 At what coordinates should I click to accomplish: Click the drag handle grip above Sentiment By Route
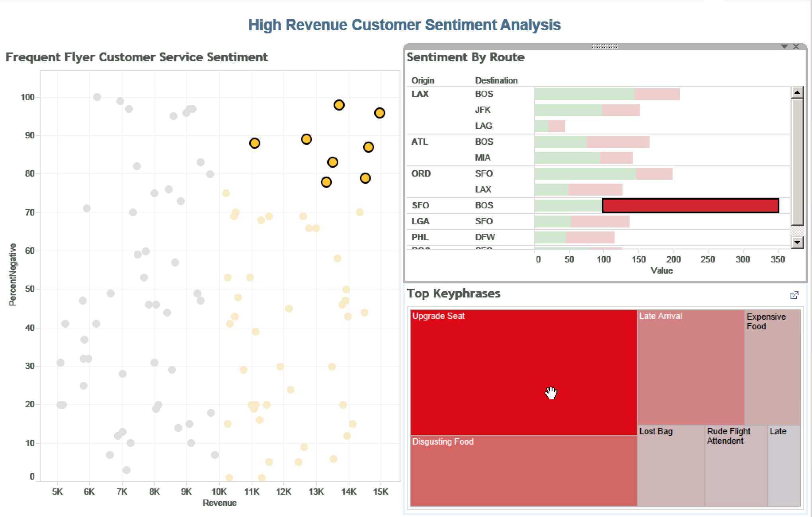coord(604,47)
